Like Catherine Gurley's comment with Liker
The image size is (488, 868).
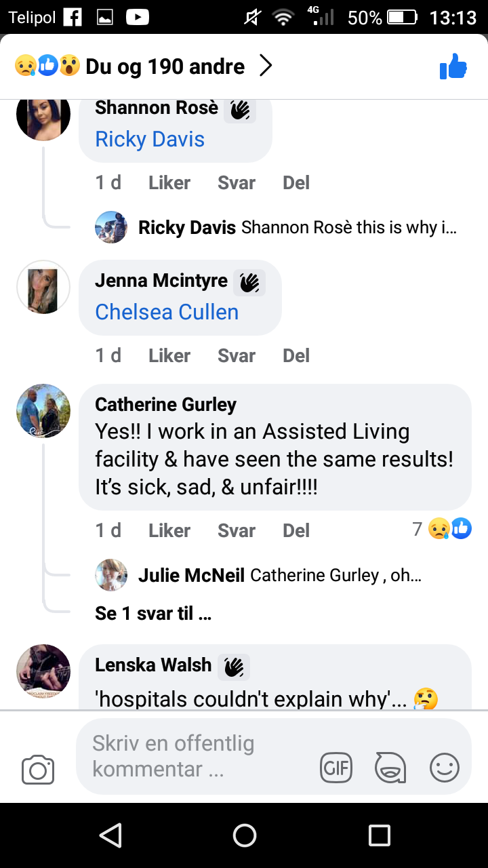[x=169, y=530]
